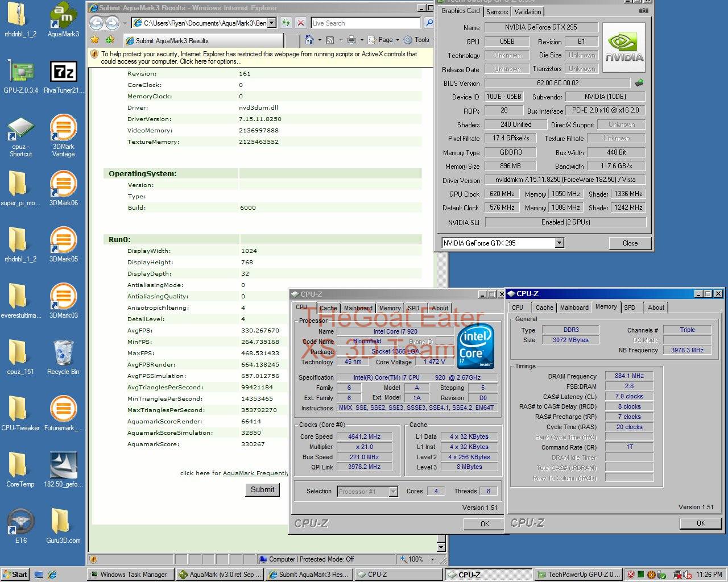Click the volume icon in system tray
The width and height of the screenshot is (728, 582).
(688, 575)
